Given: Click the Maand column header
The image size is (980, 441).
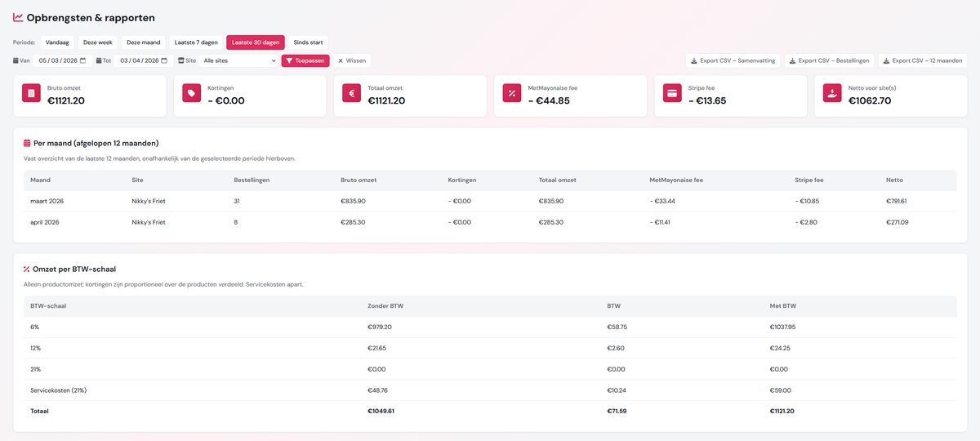Looking at the screenshot, I should [40, 180].
